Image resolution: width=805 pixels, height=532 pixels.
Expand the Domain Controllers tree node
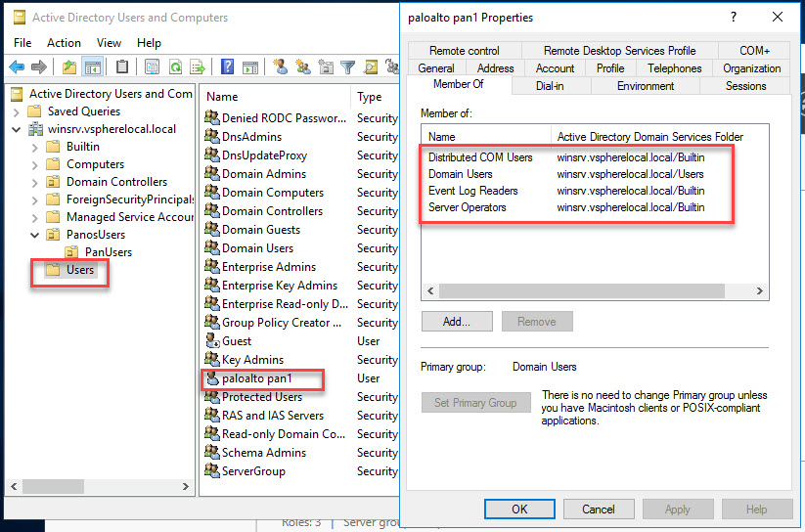(35, 182)
